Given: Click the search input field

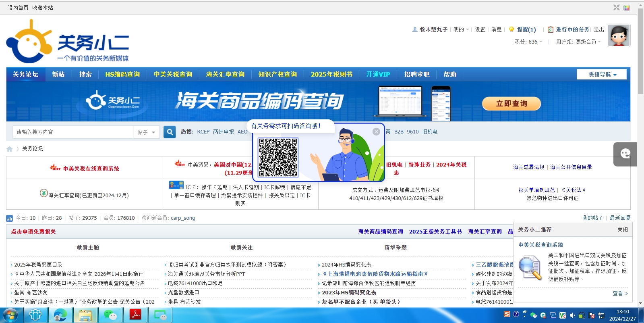Looking at the screenshot, I should [x=73, y=132].
